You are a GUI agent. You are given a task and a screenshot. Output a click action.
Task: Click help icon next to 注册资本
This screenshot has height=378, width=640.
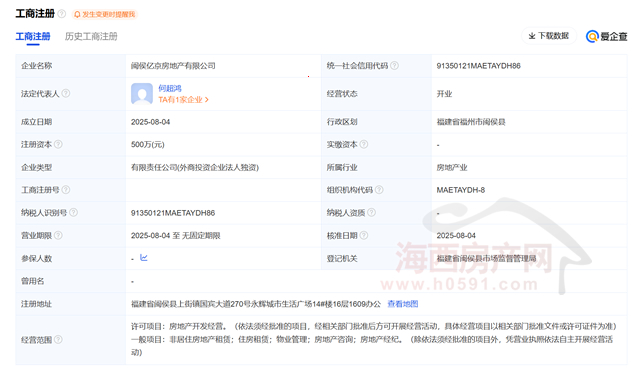(58, 144)
